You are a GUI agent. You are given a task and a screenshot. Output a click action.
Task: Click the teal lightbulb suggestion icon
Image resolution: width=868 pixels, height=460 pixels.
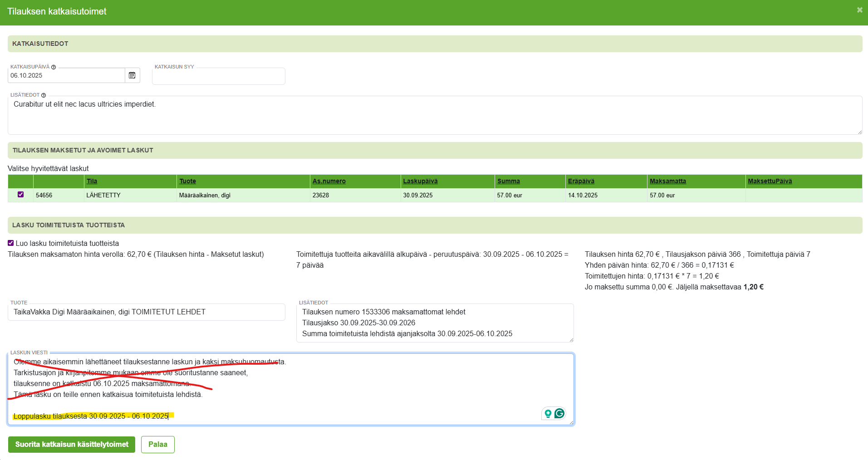point(548,413)
